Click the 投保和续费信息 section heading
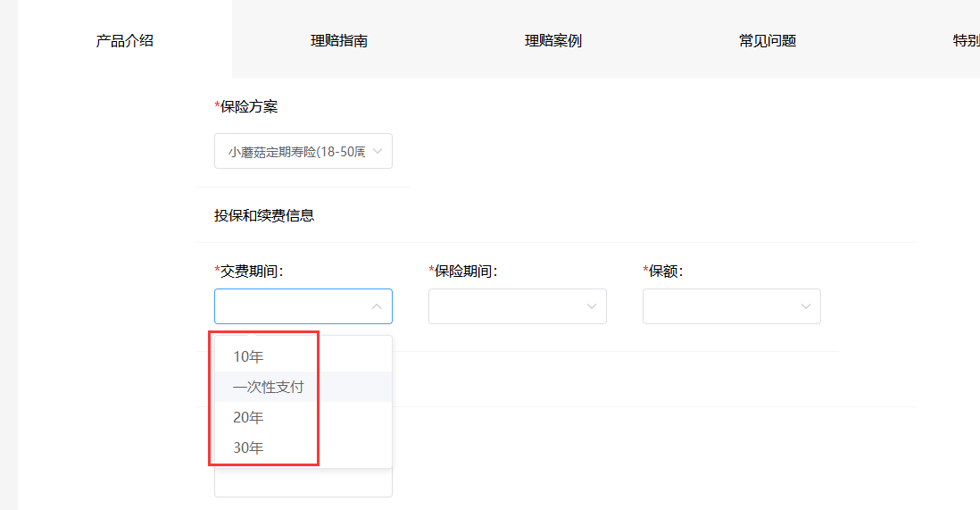Viewport: 980px width, 510px height. coord(264,215)
